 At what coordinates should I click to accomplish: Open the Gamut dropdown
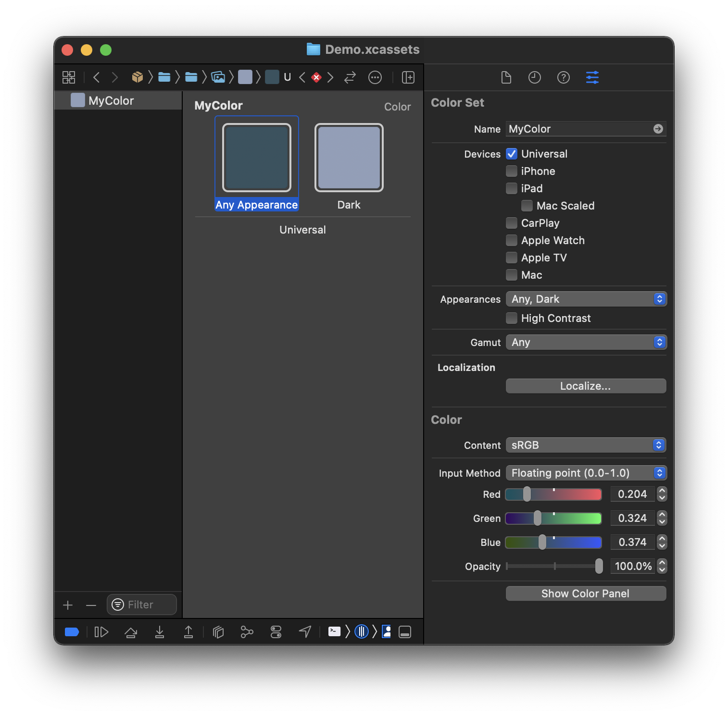pos(586,342)
